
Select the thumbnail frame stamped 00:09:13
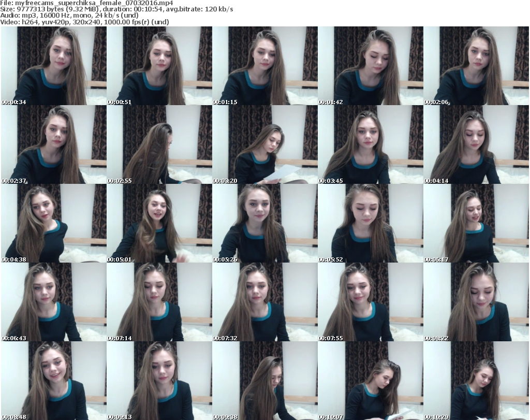click(x=159, y=381)
